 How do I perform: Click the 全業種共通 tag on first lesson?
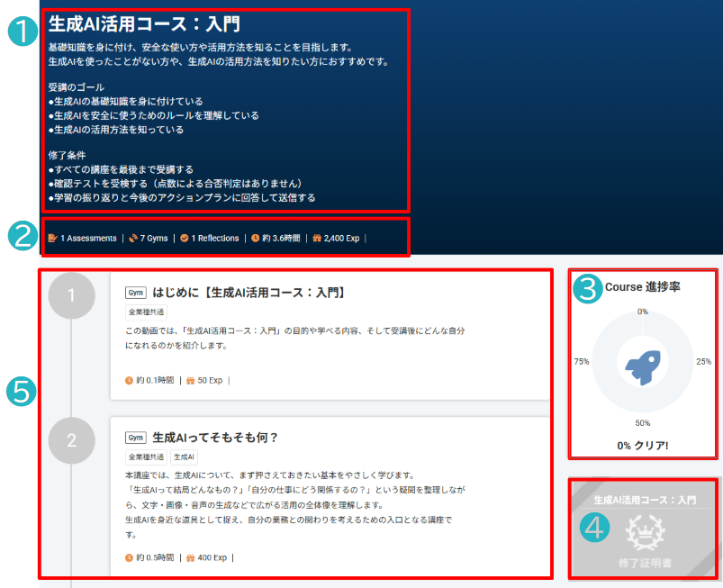146,312
